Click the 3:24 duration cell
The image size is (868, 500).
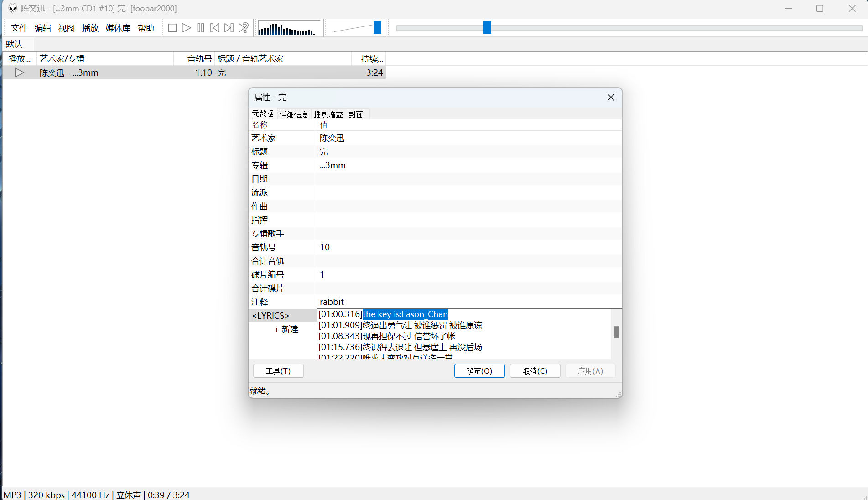click(374, 72)
